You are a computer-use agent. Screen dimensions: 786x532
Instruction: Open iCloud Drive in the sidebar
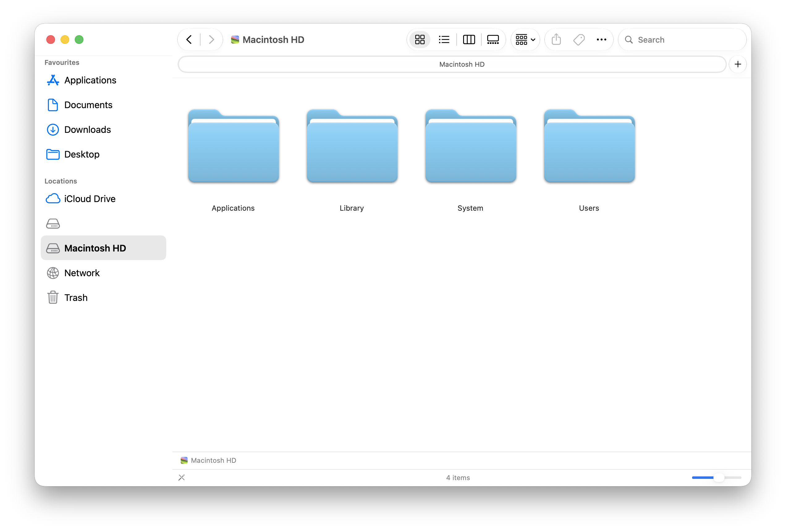coord(103,199)
